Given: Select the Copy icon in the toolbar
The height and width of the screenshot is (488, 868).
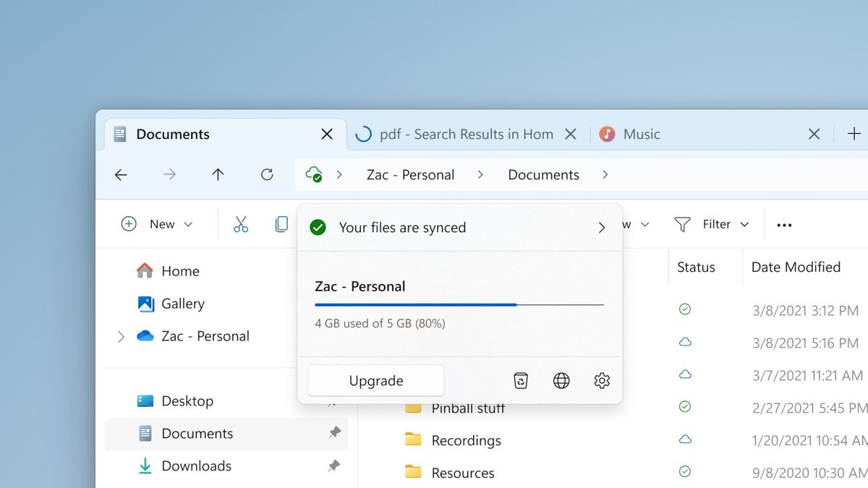Looking at the screenshot, I should pos(281,224).
